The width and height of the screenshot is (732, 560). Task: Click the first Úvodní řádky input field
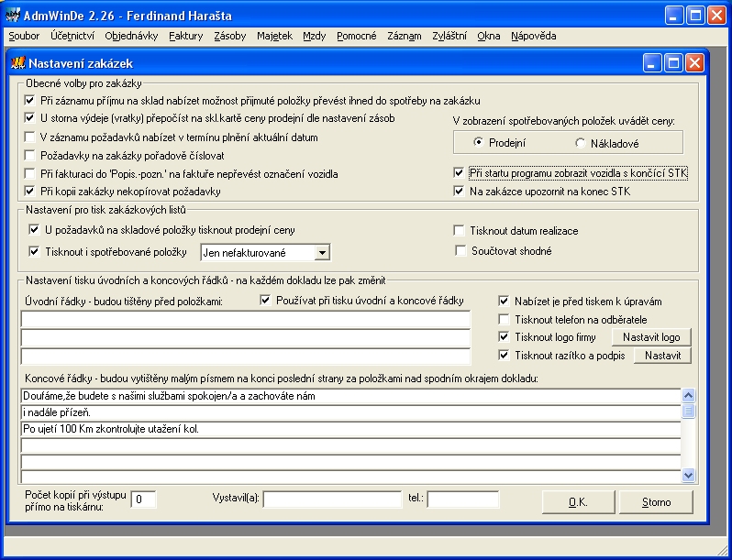tap(246, 319)
